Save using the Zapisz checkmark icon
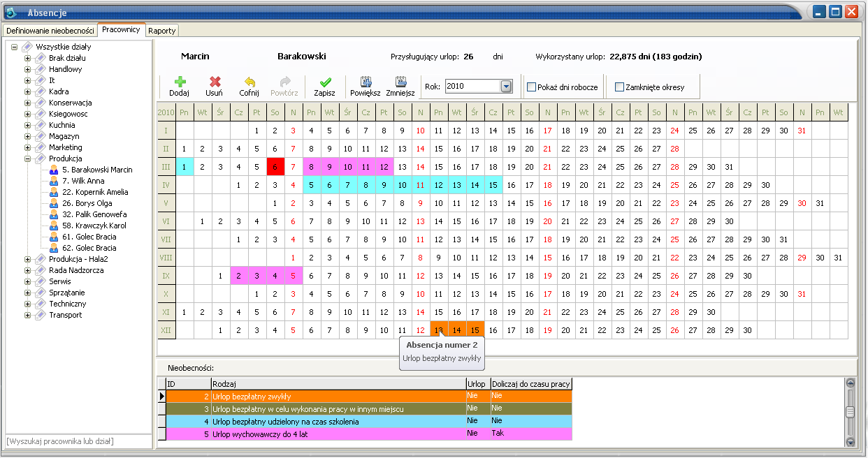This screenshot has width=868, height=458. (x=325, y=82)
